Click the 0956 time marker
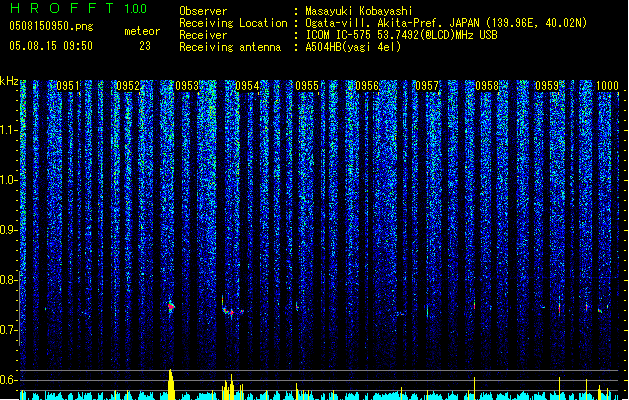This screenshot has height=400, width=629. click(x=367, y=86)
